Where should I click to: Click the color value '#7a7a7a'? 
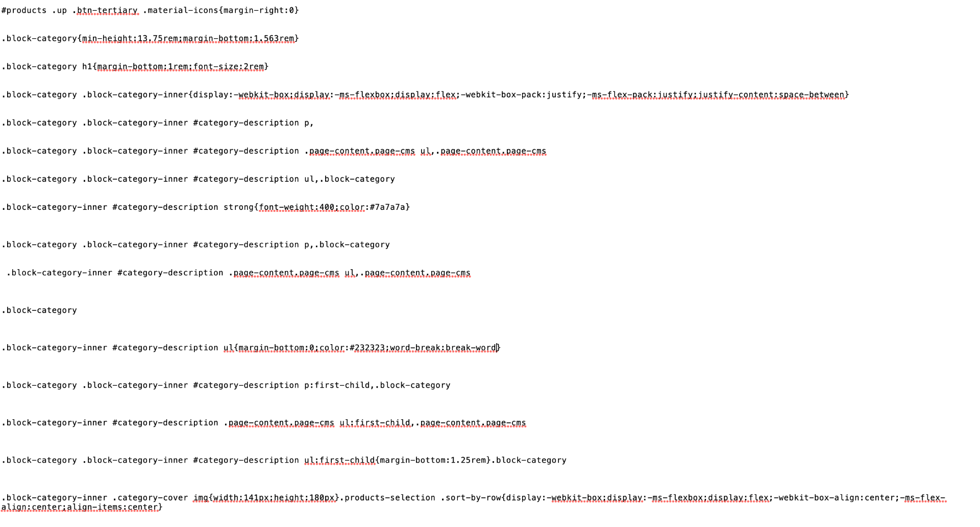387,207
